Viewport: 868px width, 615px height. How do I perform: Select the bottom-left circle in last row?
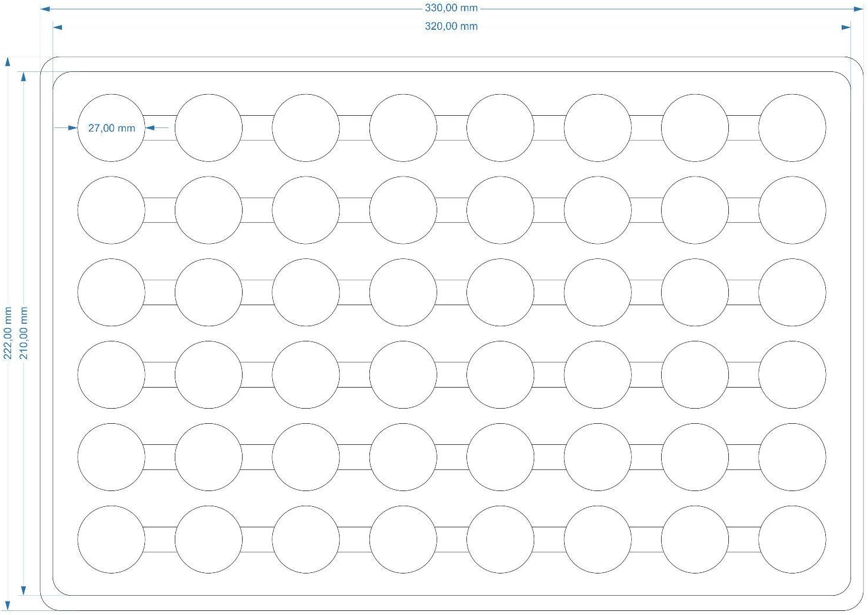pos(111,540)
